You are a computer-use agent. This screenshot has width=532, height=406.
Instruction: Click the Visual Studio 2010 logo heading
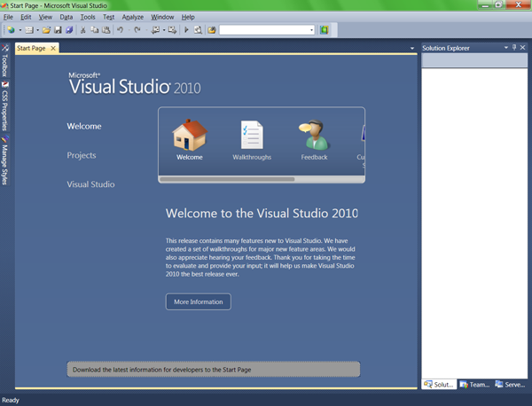pyautogui.click(x=135, y=83)
